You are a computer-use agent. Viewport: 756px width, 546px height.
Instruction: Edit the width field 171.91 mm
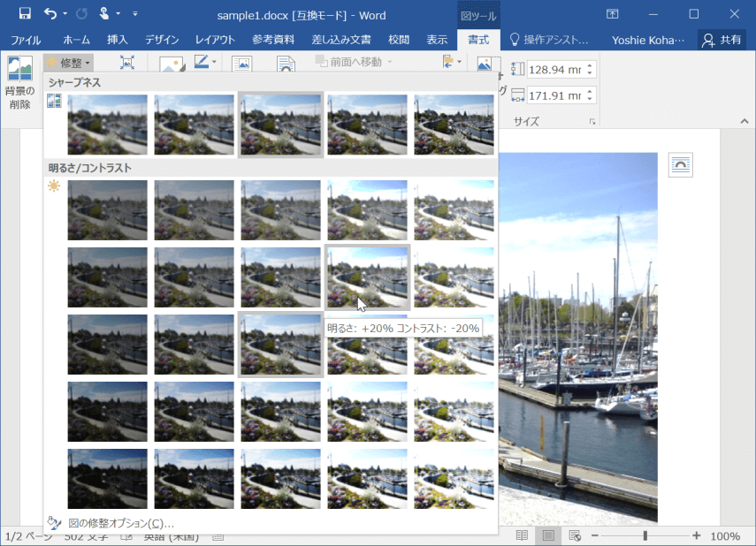click(x=555, y=95)
